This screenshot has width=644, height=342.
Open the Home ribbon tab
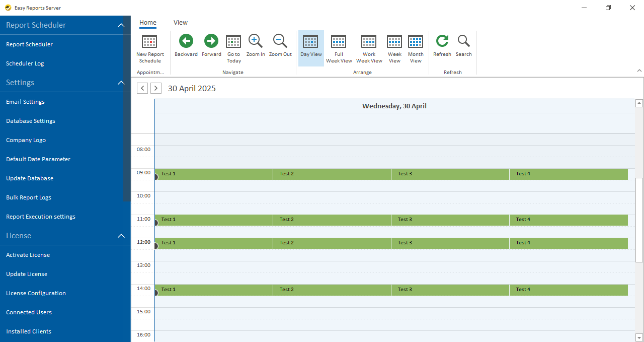[147, 22]
